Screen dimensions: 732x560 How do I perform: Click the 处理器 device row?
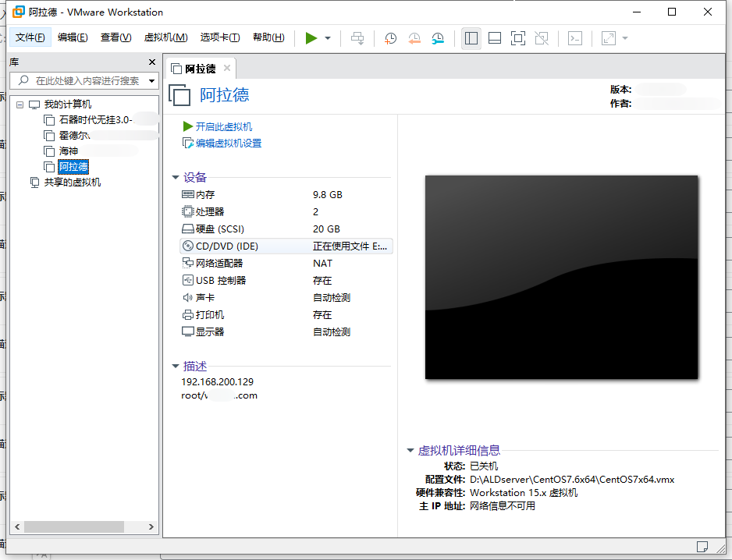(x=286, y=212)
